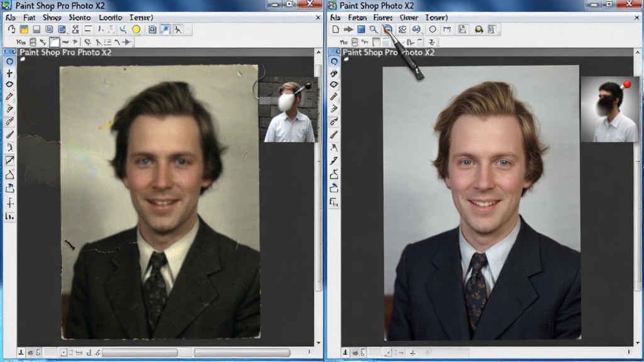Click the yellow headphones-shaped icon in right toolbar

[479, 30]
